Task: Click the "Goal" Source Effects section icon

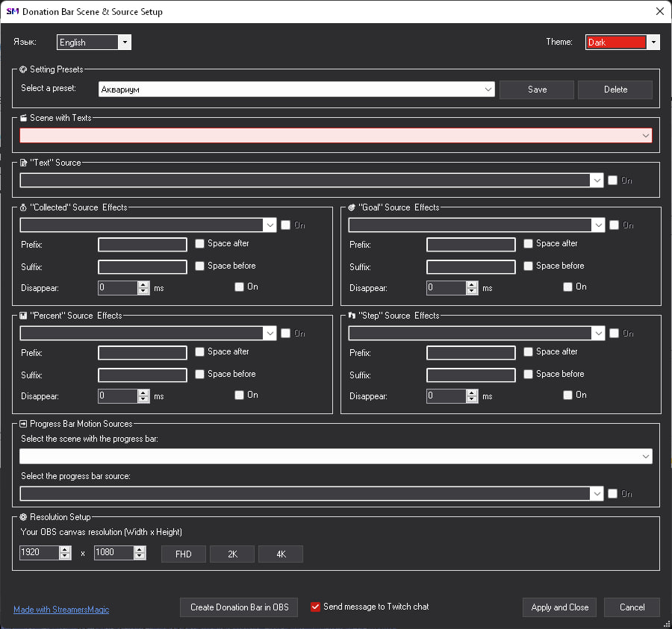Action: [352, 207]
